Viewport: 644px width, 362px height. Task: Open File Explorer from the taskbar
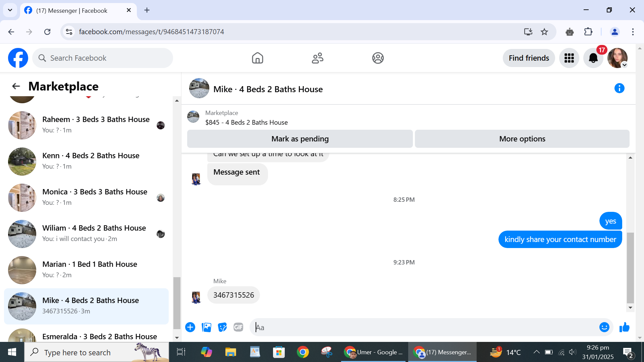coord(230,352)
